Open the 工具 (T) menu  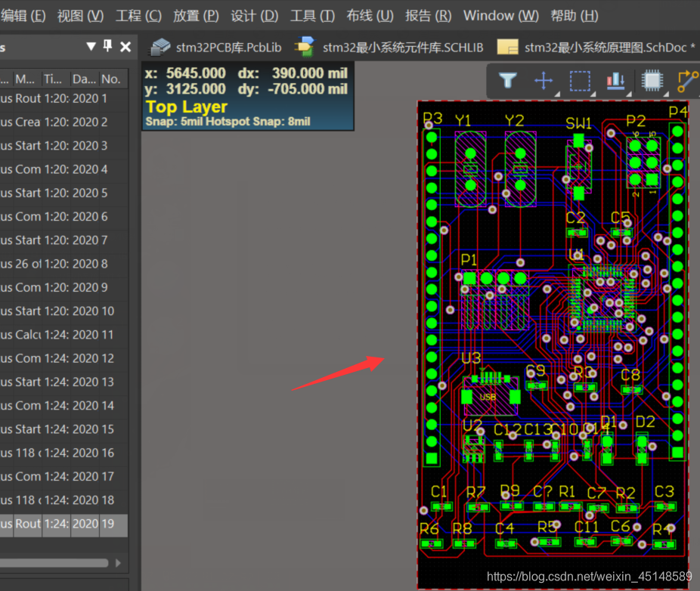pyautogui.click(x=312, y=15)
